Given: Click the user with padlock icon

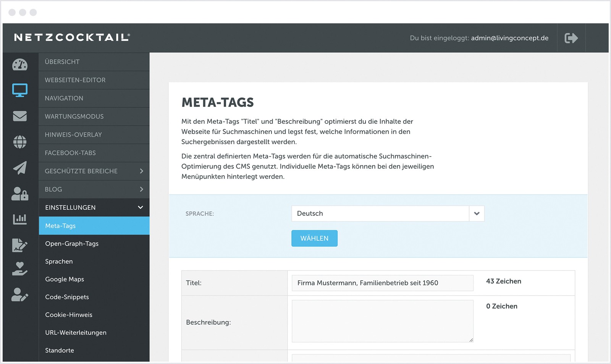Looking at the screenshot, I should click(20, 194).
